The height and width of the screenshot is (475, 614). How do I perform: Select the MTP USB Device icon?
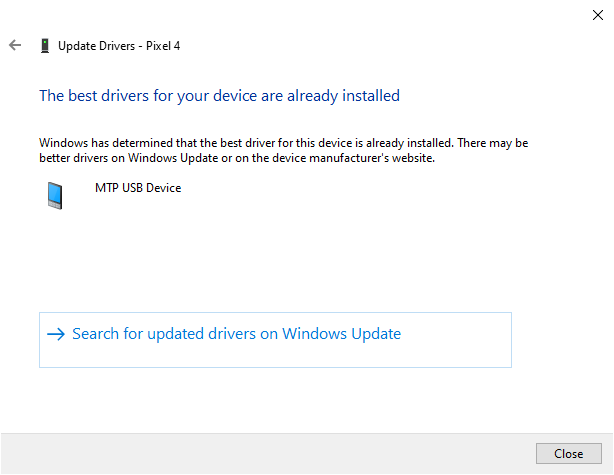pos(55,194)
